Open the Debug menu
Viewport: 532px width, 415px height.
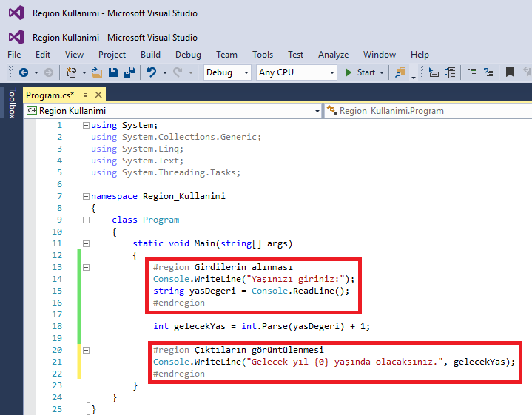(188, 55)
